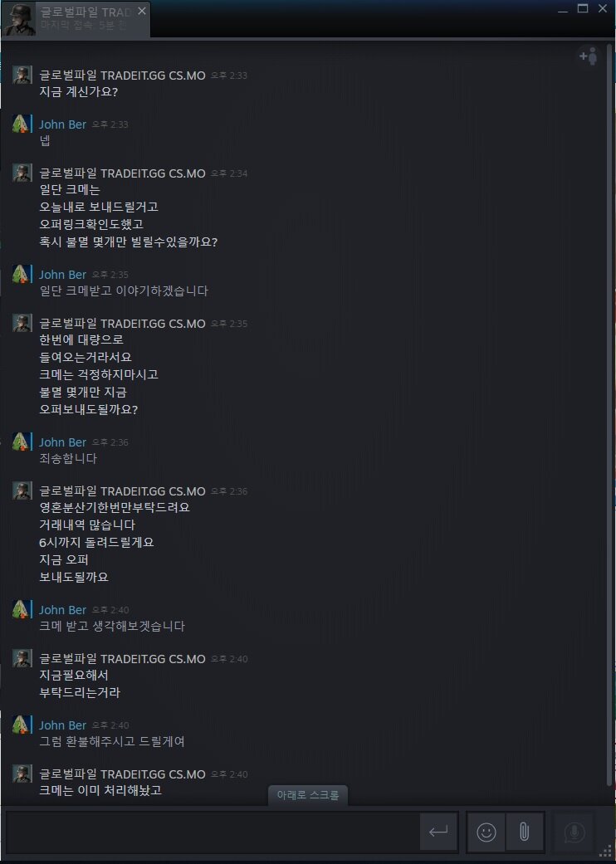Send message with the enter arrow button
Viewport: 616px width, 864px height.
point(438,832)
